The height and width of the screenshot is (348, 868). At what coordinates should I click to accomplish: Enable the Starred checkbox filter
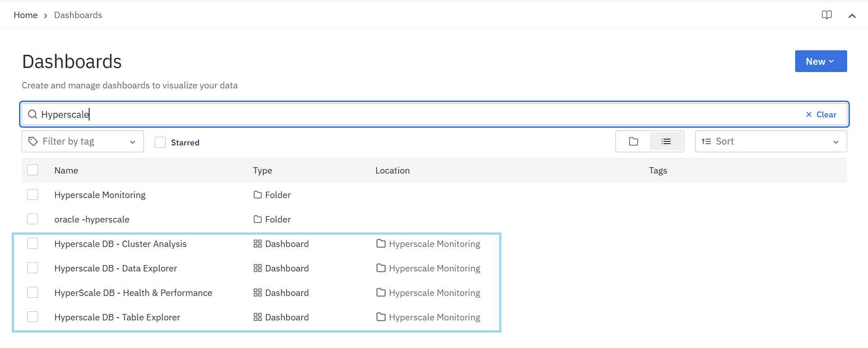pos(160,142)
